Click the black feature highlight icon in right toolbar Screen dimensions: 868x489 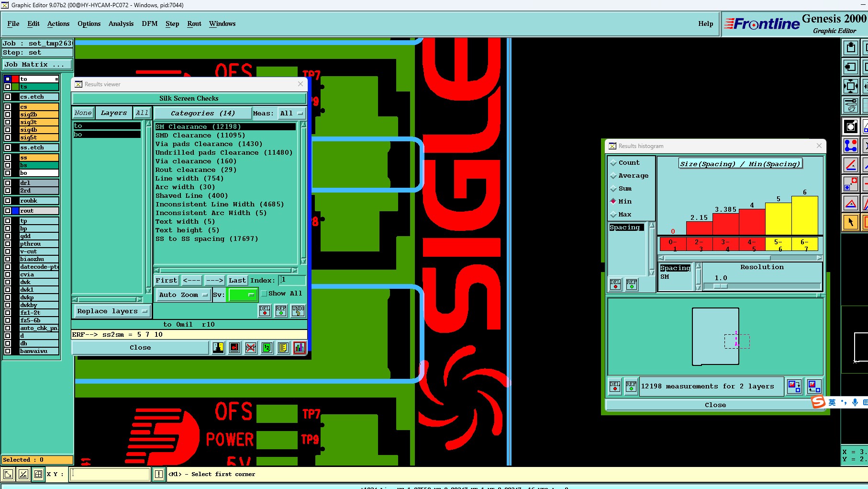[x=851, y=126]
